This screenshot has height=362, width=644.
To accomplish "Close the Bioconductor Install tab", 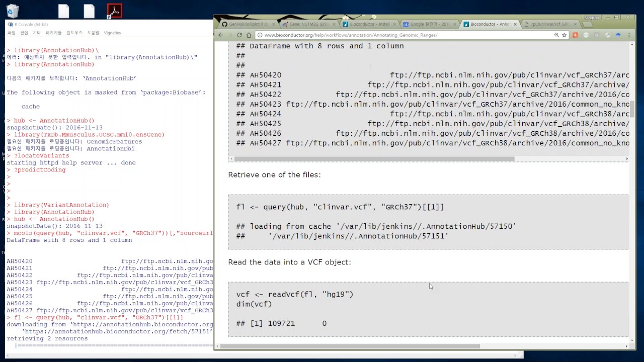I will point(395,24).
